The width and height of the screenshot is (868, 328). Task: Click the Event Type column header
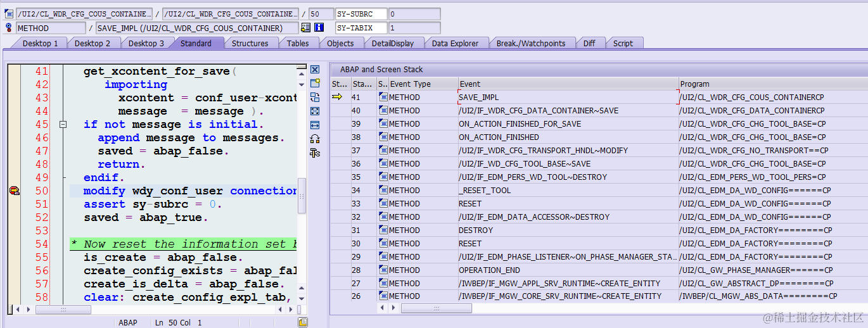pyautogui.click(x=423, y=84)
